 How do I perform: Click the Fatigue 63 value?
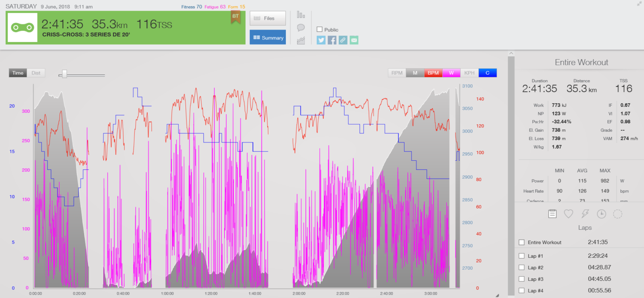[215, 7]
